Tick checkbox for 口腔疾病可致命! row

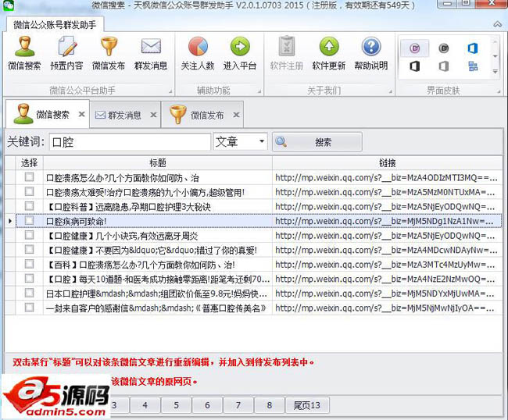point(29,220)
